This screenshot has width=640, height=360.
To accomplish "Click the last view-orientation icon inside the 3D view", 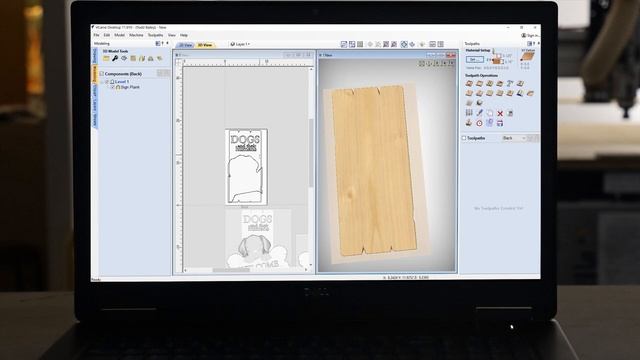I will 451,63.
